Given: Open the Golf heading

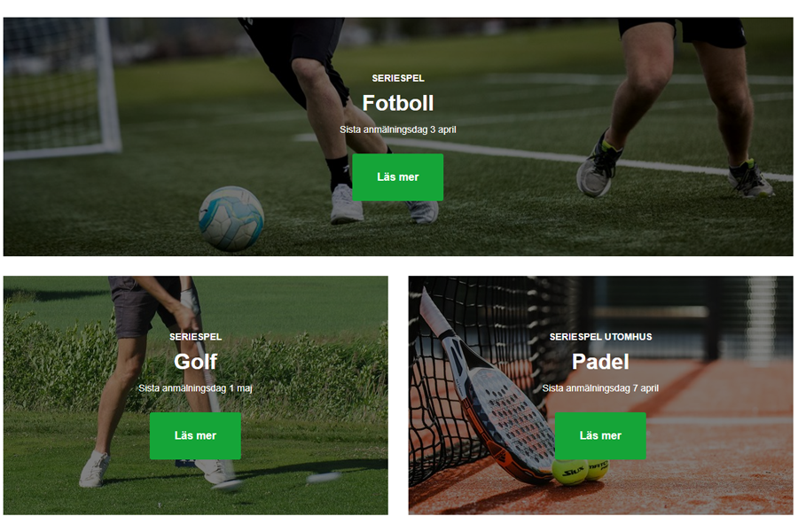Looking at the screenshot, I should coord(195,362).
